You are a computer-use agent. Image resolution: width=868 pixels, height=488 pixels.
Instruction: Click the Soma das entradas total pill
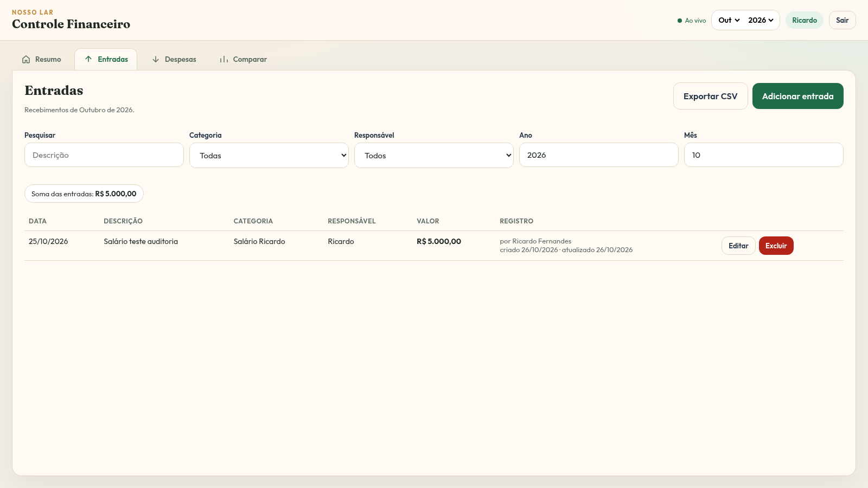pos(84,194)
